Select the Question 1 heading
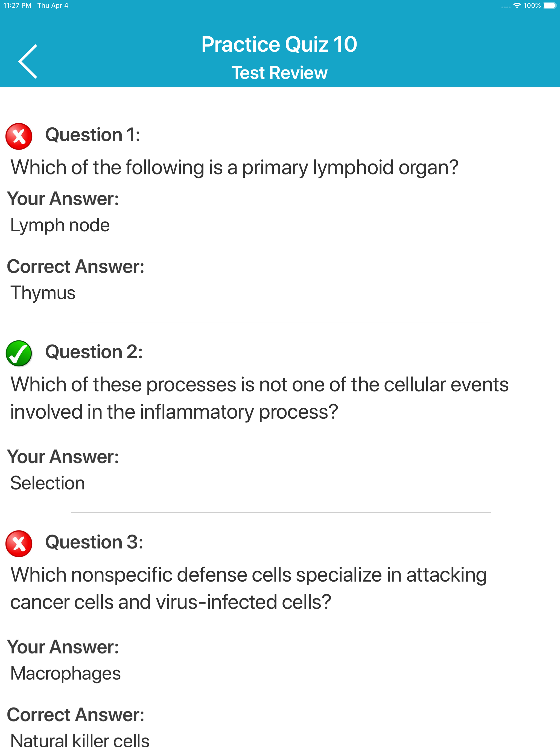The height and width of the screenshot is (747, 560). click(92, 135)
